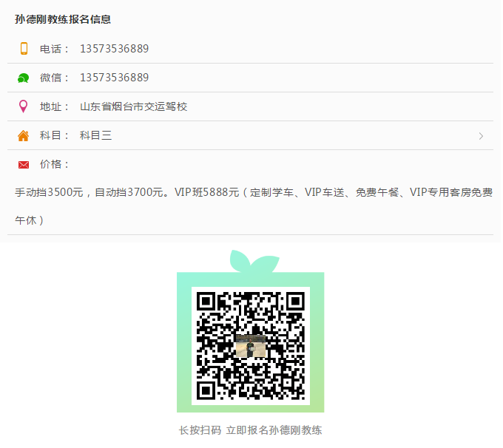
Task: Click the orange house icon beside 科目
Action: pos(23,135)
